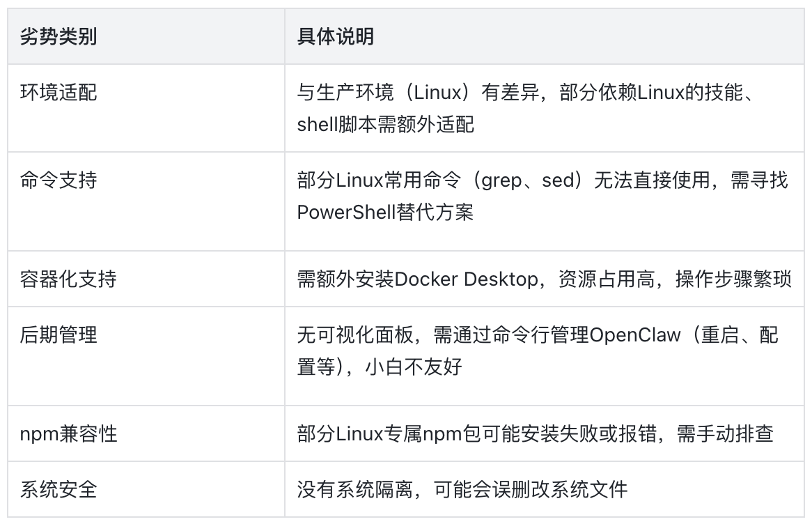
Task: Select the npm兼容性 category cell
Action: (x=68, y=433)
